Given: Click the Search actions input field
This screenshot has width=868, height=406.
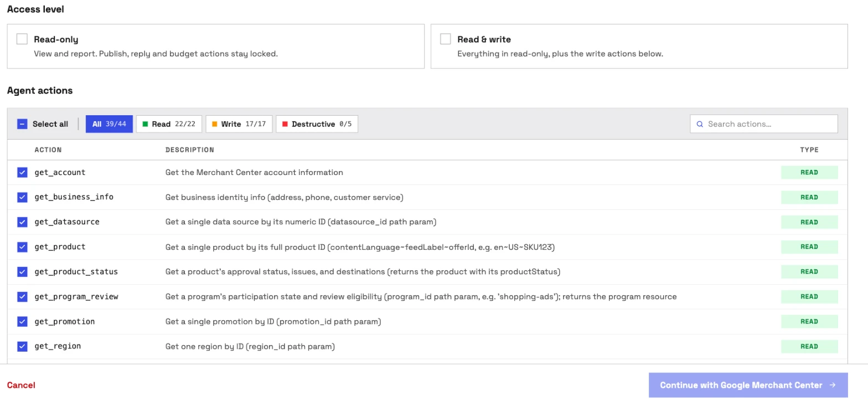Looking at the screenshot, I should coord(763,124).
